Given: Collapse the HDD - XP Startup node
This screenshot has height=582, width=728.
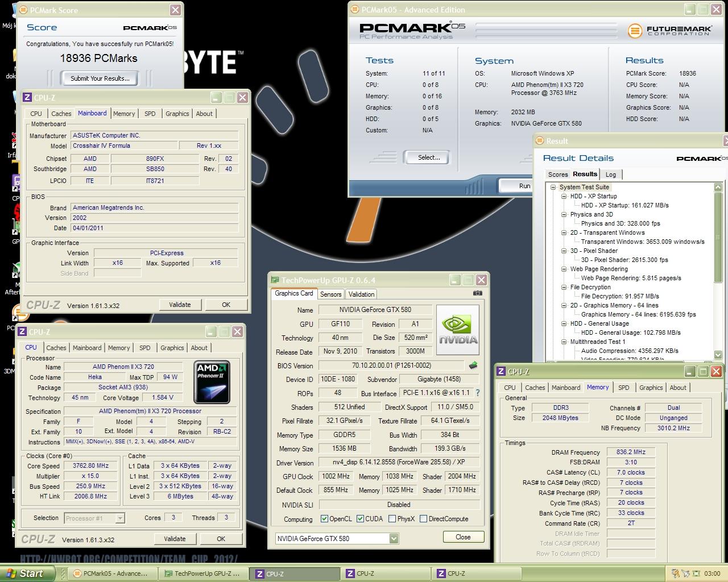Looking at the screenshot, I should (564, 196).
